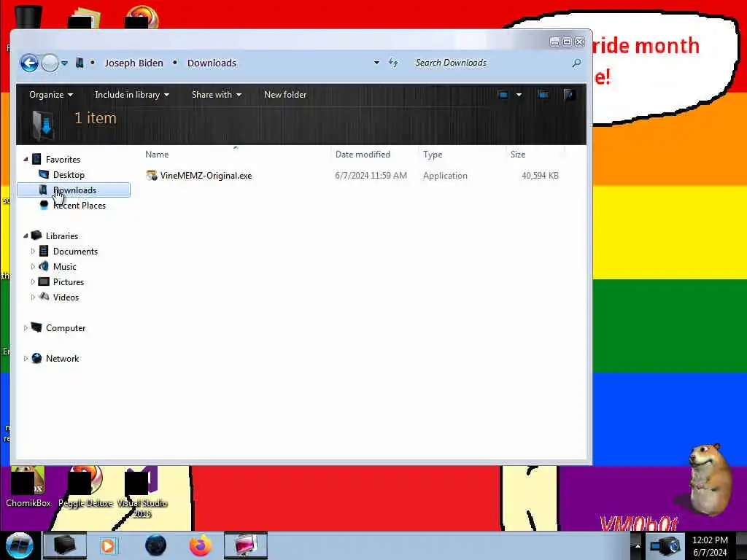Image resolution: width=747 pixels, height=560 pixels.
Task: Click the Joseph Biden breadcrumb
Action: 134,63
